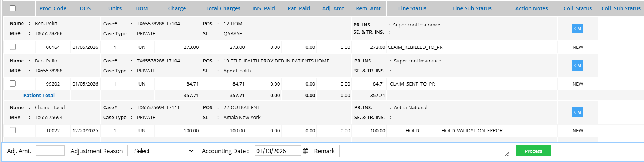Check the row for procedure code 99202
This screenshot has width=644, height=162.
(x=12, y=84)
